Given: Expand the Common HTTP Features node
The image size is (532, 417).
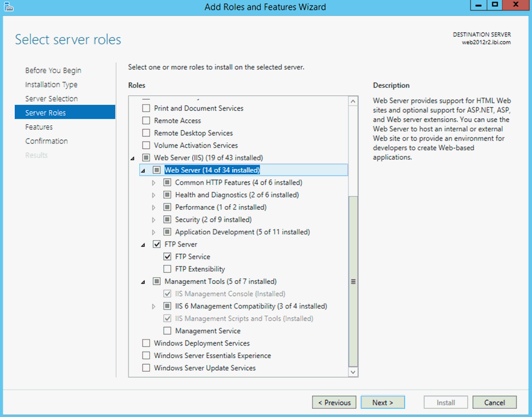Looking at the screenshot, I should tap(154, 183).
